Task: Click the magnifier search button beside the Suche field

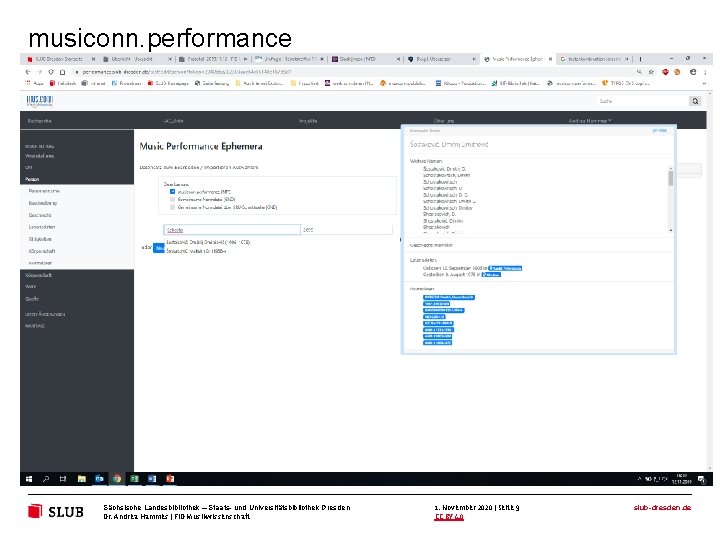Action: 695,101
